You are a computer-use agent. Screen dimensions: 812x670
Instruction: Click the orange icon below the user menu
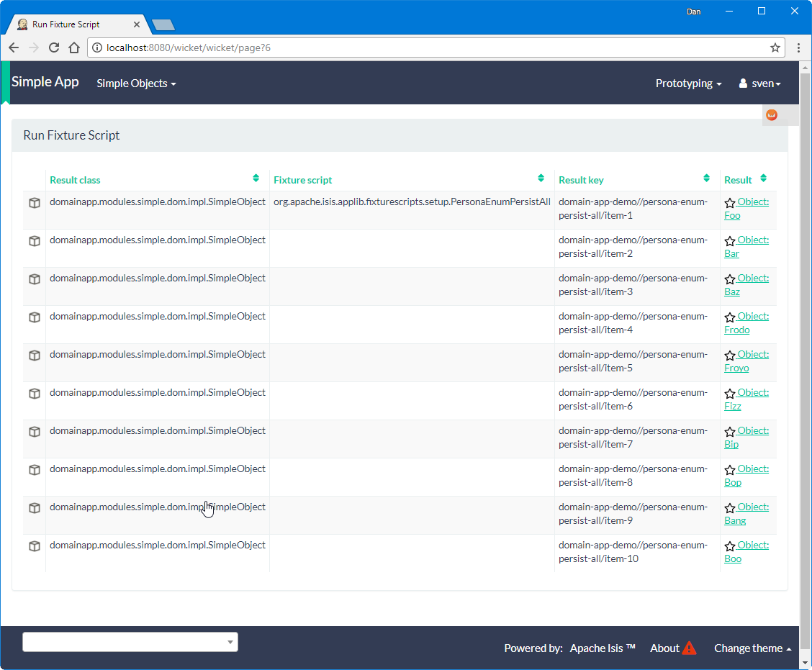point(772,115)
